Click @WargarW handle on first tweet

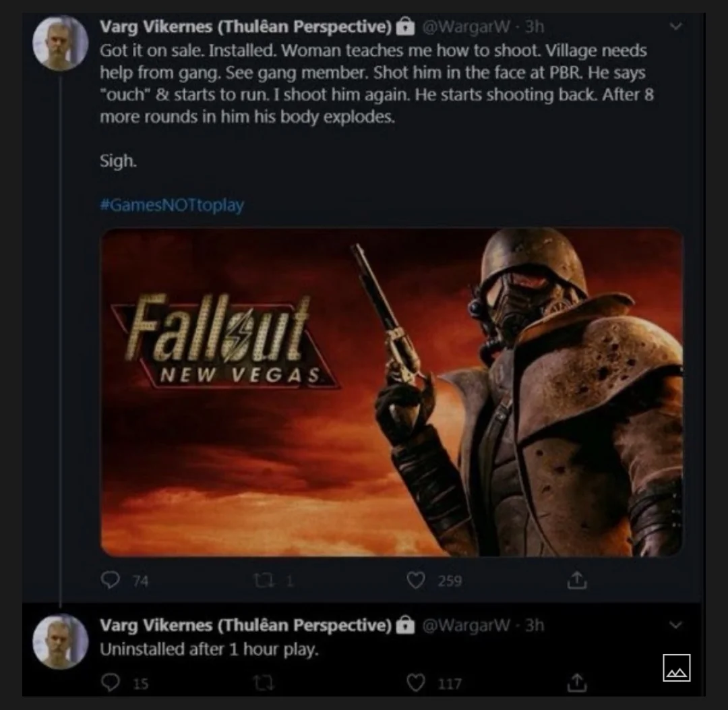(466, 26)
